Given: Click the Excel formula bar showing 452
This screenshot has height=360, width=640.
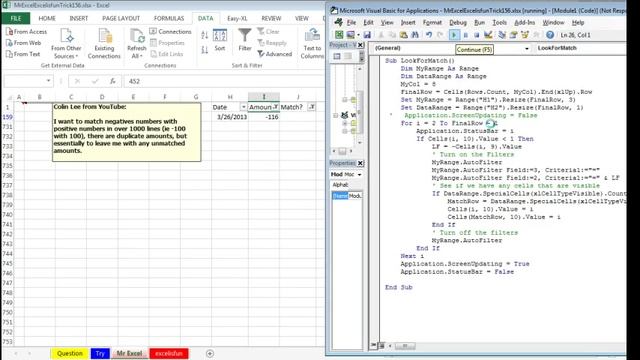Looking at the screenshot, I should click(224, 81).
